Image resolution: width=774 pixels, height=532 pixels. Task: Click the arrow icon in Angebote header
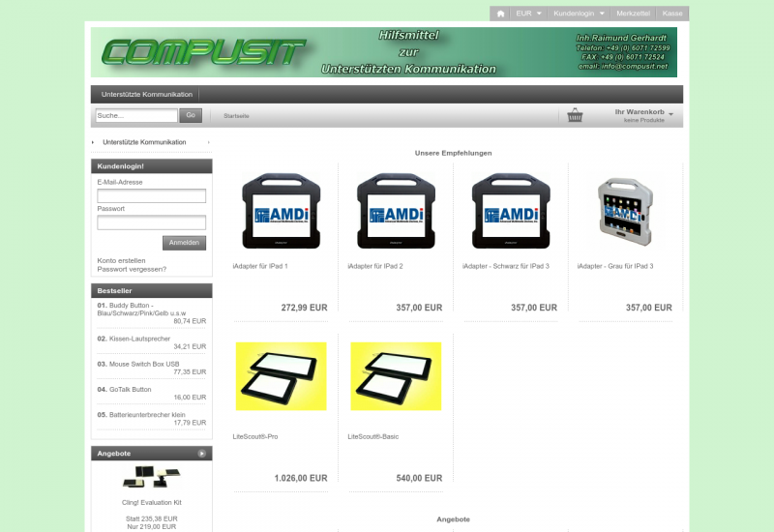[202, 453]
